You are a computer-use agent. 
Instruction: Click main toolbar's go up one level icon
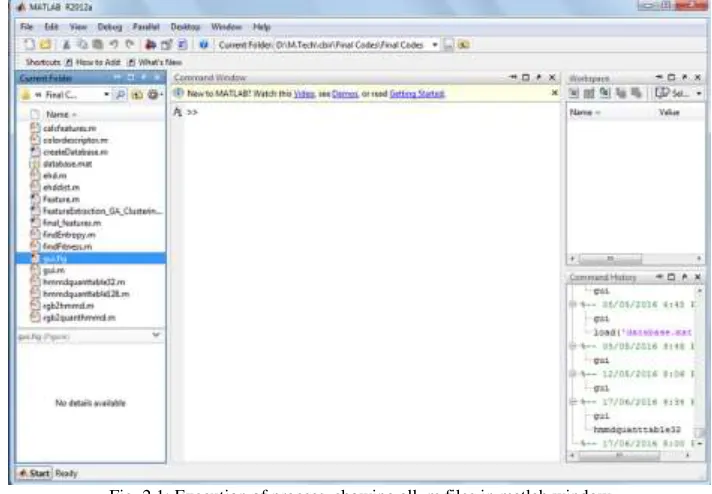464,44
